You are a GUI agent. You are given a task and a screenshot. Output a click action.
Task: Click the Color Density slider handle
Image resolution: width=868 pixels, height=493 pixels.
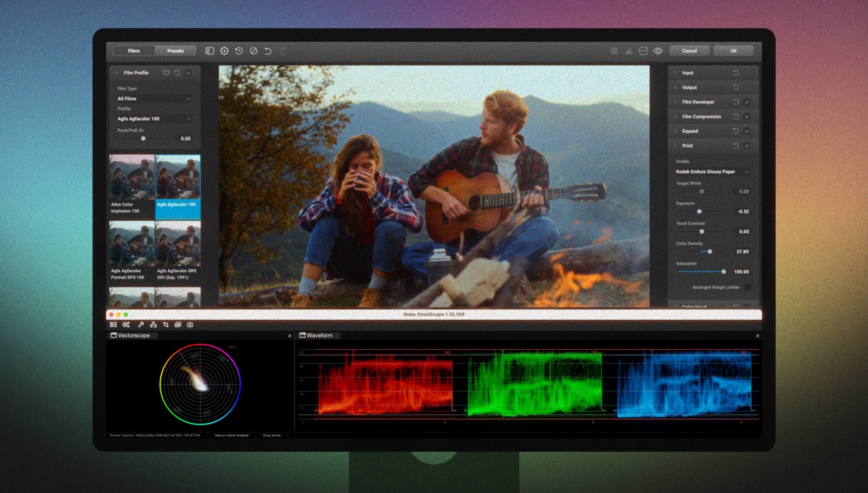coord(710,252)
